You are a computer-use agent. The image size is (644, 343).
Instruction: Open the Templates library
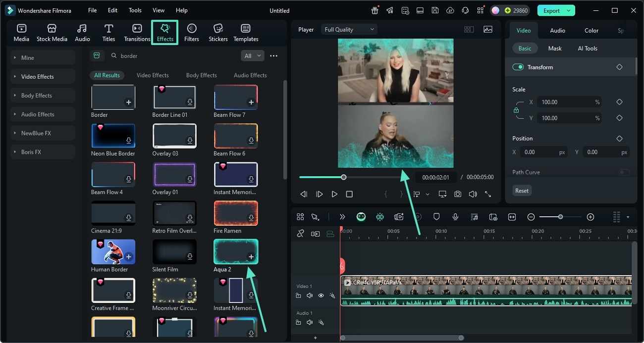point(246,33)
